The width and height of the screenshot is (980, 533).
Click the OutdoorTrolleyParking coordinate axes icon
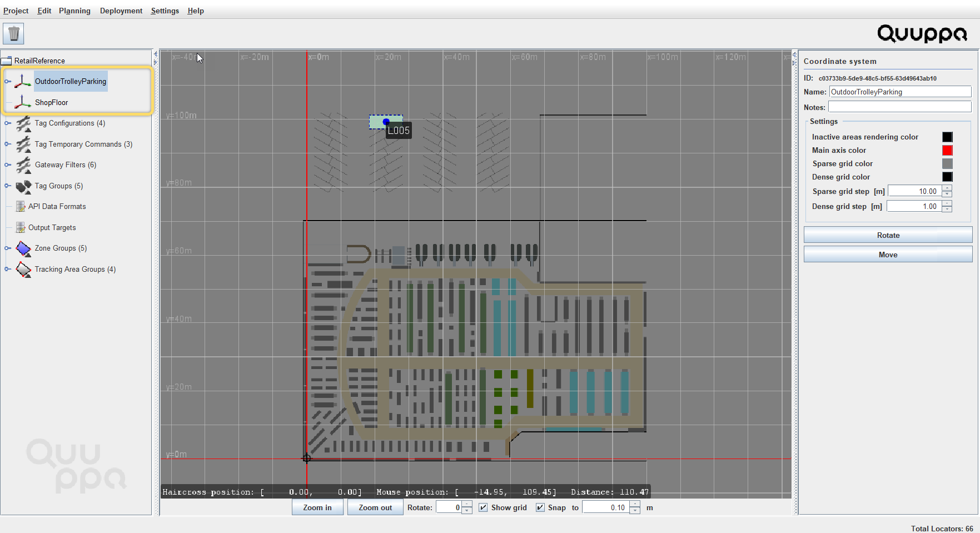[23, 81]
